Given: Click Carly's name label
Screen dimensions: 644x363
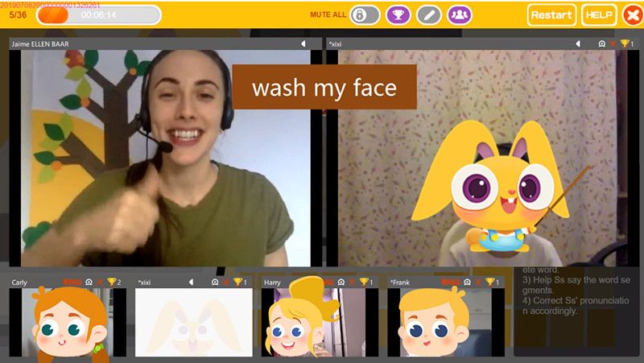Looking at the screenshot, I should 19,283.
